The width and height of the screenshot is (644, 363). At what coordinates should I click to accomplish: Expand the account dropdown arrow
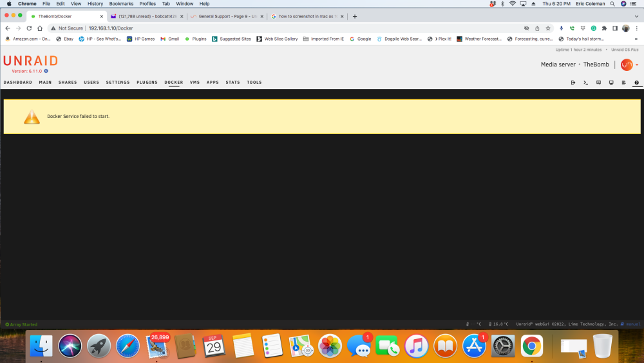(x=637, y=64)
